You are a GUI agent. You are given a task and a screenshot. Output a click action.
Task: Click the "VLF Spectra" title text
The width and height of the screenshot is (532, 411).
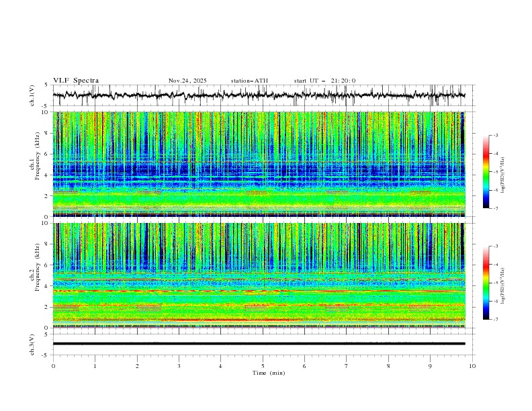pos(76,81)
